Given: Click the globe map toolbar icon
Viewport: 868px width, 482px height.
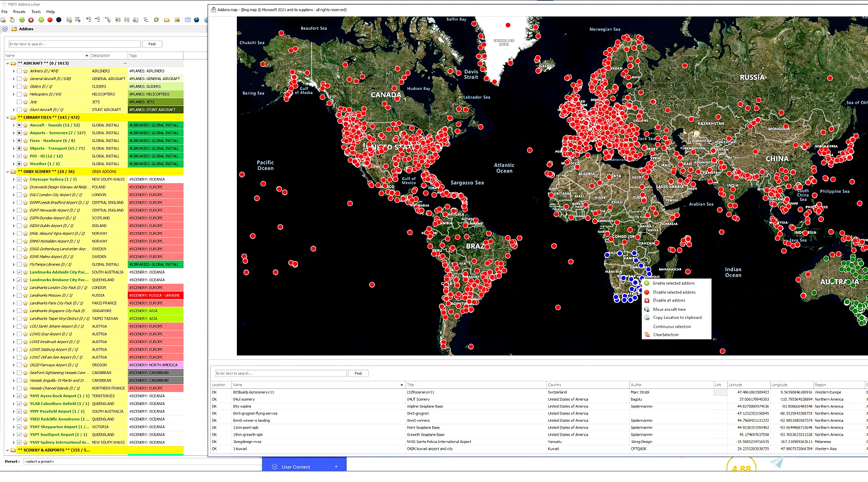Looking at the screenshot, I should [197, 20].
